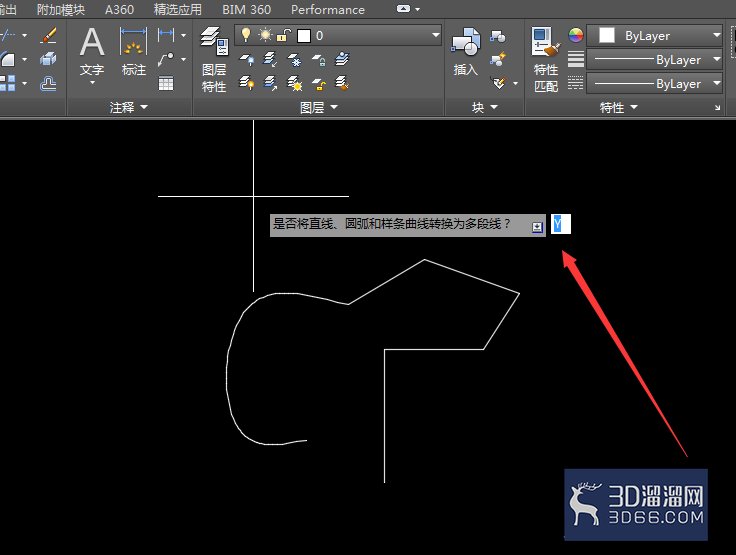Open the Layer Properties (图层特性) manager
736x555 pixels.
click(214, 60)
